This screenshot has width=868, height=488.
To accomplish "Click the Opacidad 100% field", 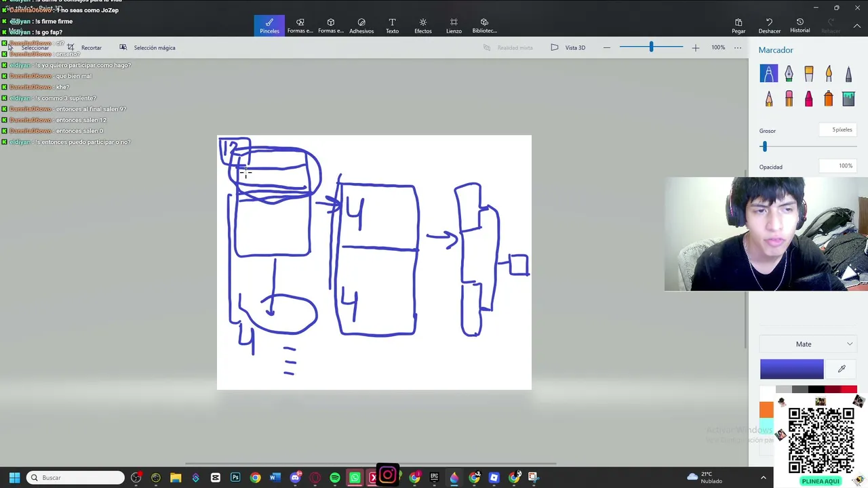I will click(x=837, y=166).
